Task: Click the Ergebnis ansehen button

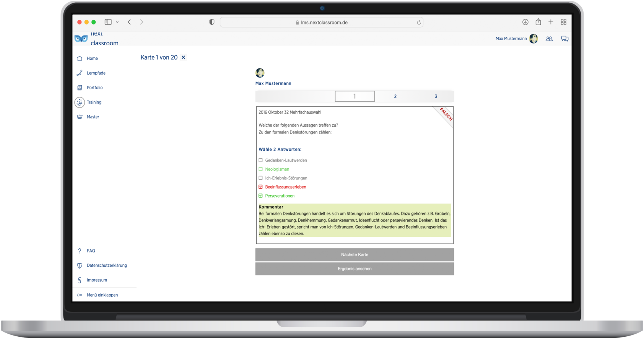Action: click(x=355, y=269)
